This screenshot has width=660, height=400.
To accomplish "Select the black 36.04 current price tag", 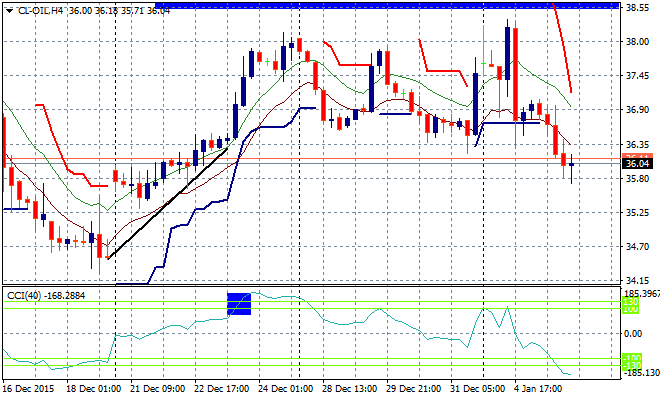I will tap(637, 164).
